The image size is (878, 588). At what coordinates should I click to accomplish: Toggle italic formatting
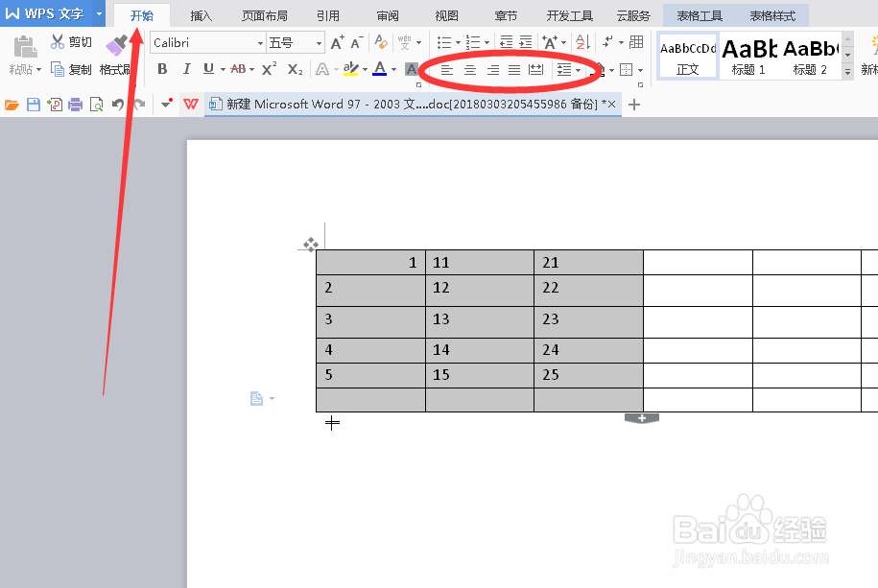(x=186, y=69)
